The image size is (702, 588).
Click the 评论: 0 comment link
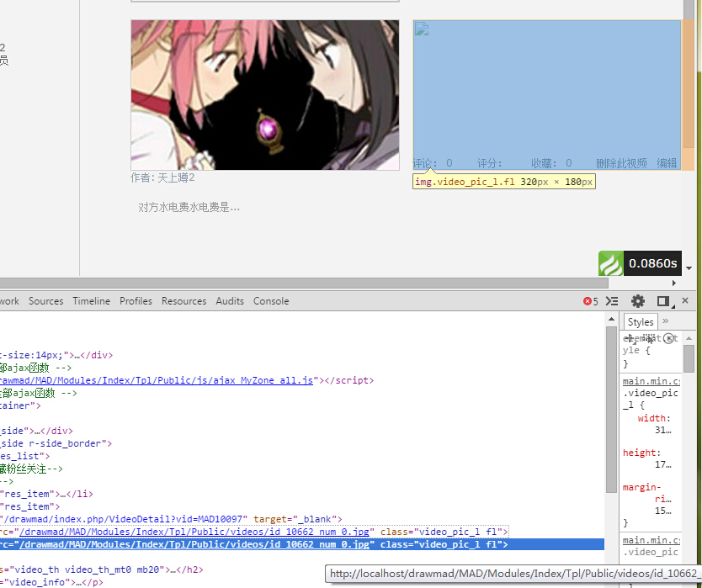click(x=433, y=163)
